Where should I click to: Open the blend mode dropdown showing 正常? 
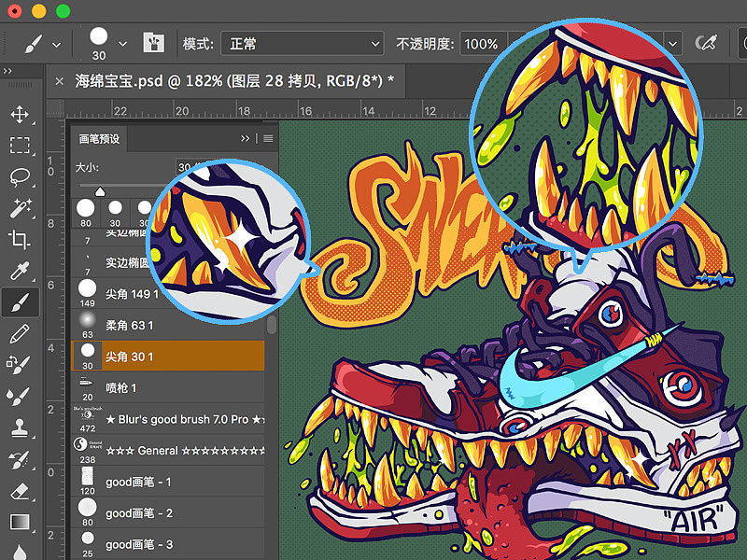(x=302, y=44)
